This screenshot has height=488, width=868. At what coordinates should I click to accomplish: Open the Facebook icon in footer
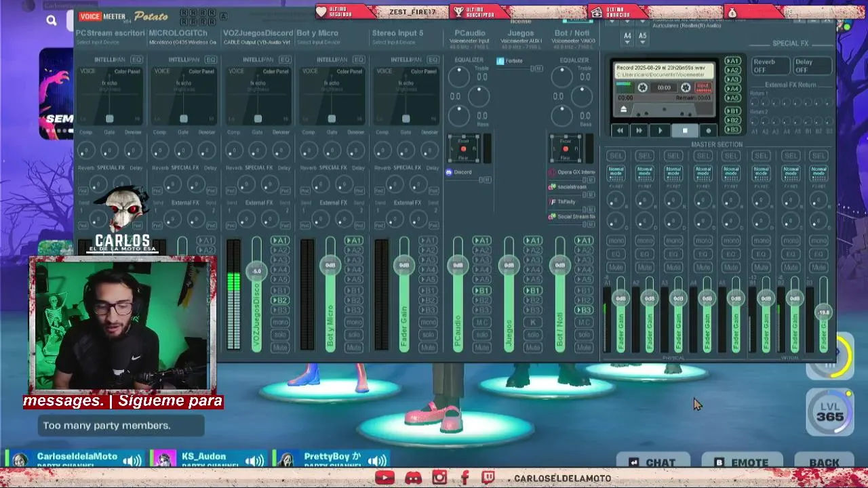(465, 478)
